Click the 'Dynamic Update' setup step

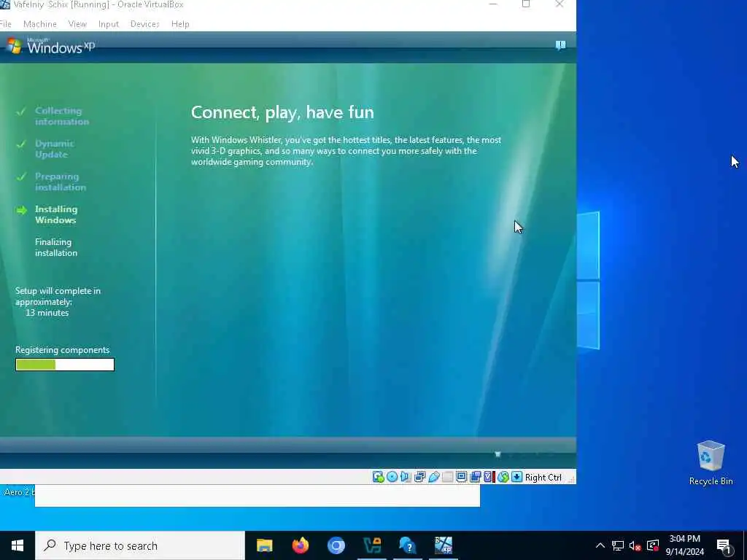(x=54, y=149)
